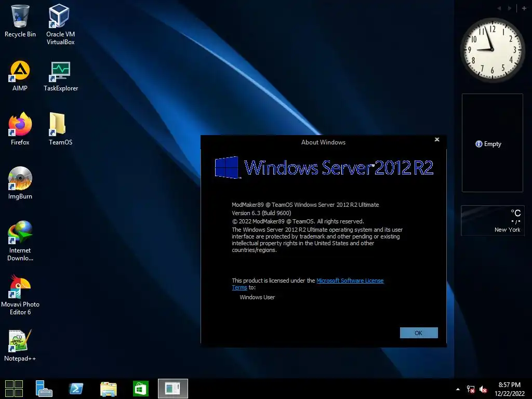Go to the previous gadget page arrow
532x399 pixels.
click(x=499, y=8)
